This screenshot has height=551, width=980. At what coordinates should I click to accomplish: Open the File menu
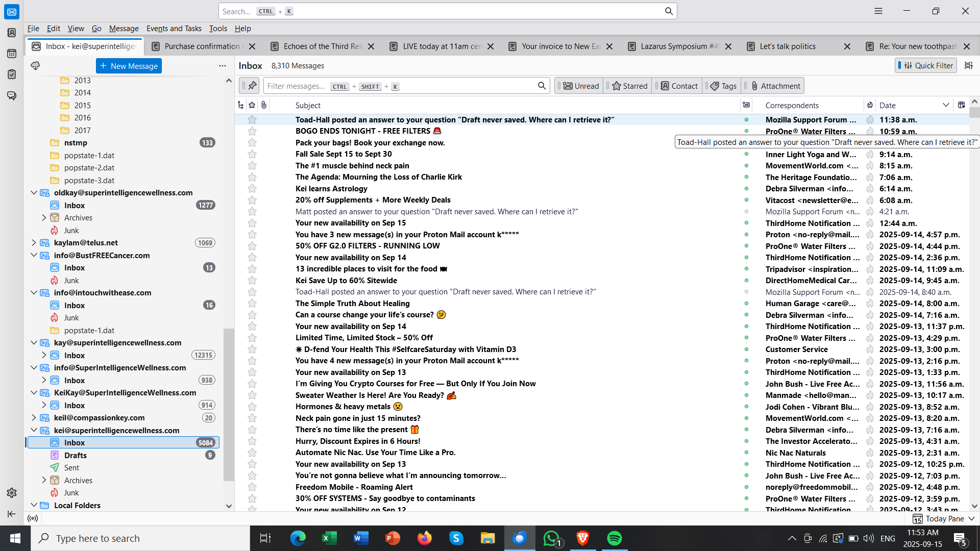click(33, 29)
